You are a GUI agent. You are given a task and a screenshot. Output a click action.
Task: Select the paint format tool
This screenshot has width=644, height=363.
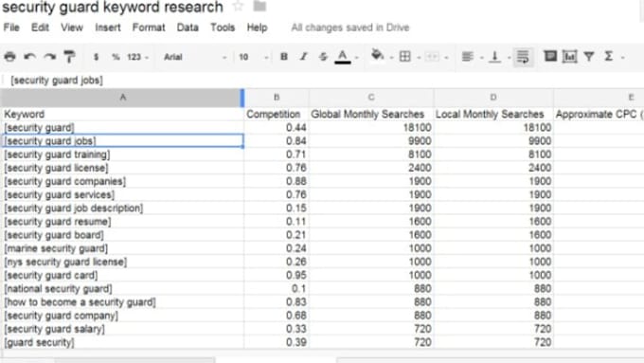click(69, 57)
